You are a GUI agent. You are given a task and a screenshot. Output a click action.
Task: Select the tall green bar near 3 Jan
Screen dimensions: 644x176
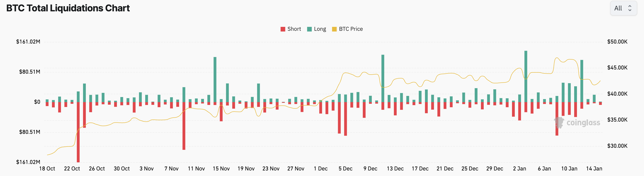point(526,76)
